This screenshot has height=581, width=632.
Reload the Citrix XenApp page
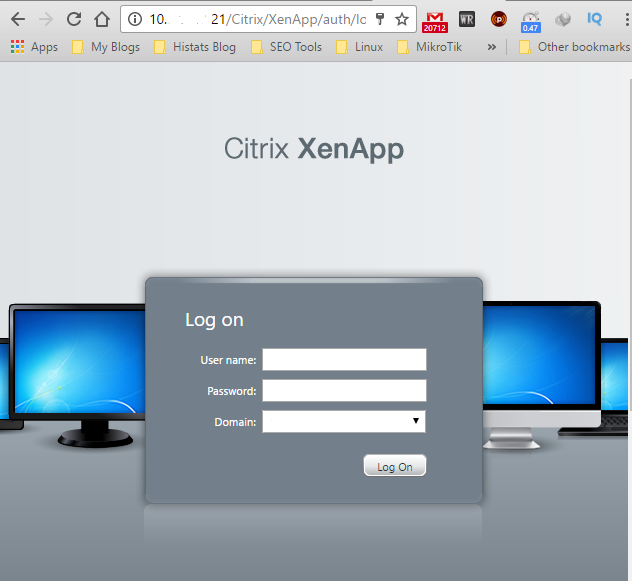pyautogui.click(x=74, y=19)
